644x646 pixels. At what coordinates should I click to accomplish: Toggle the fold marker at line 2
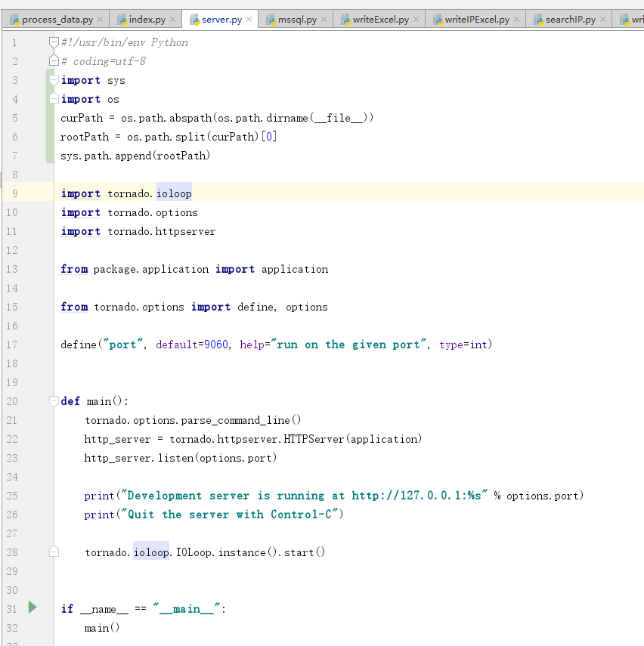tap(54, 61)
